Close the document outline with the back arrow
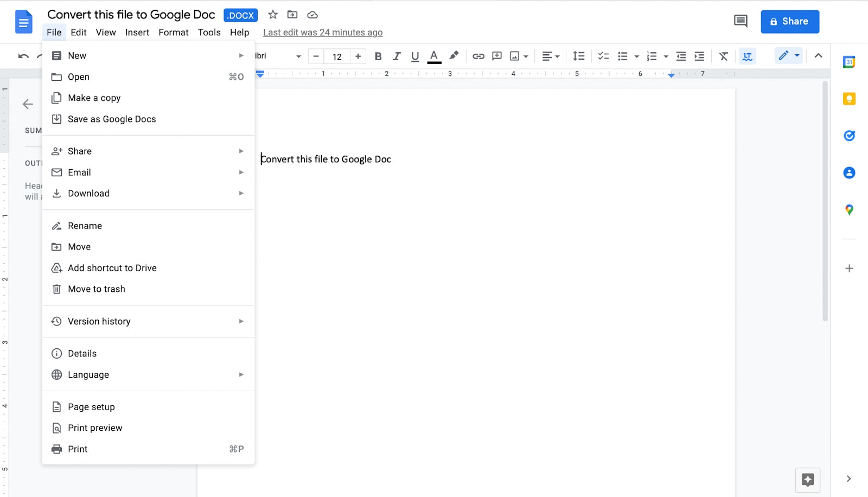The height and width of the screenshot is (497, 868). (x=28, y=104)
